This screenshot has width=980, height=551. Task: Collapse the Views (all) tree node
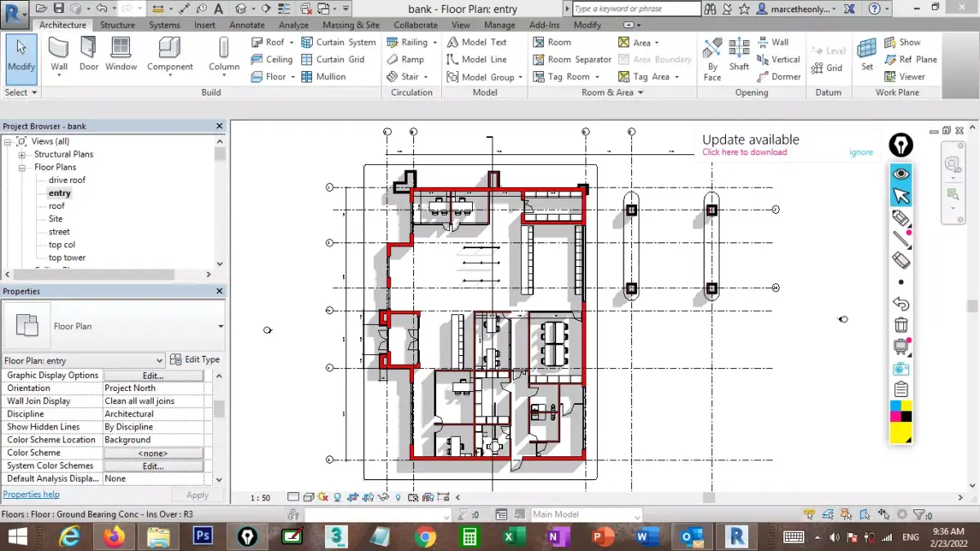click(7, 141)
